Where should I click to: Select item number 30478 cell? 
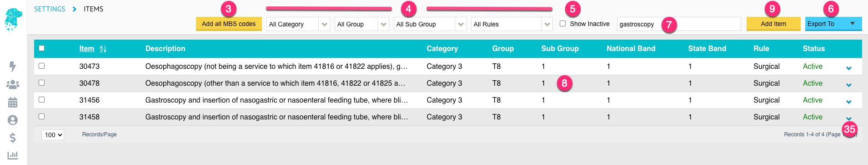coord(90,83)
